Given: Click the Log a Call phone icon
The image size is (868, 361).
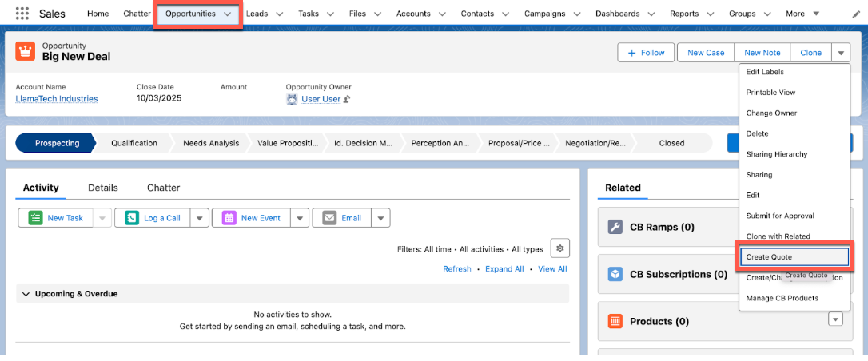Looking at the screenshot, I should [131, 218].
